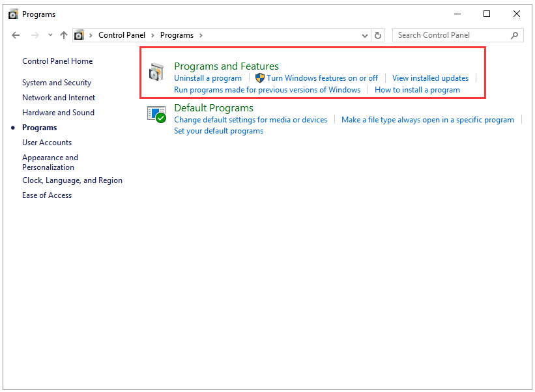Image resolution: width=535 pixels, height=392 pixels.
Task: Open System and Security category
Action: coord(57,83)
